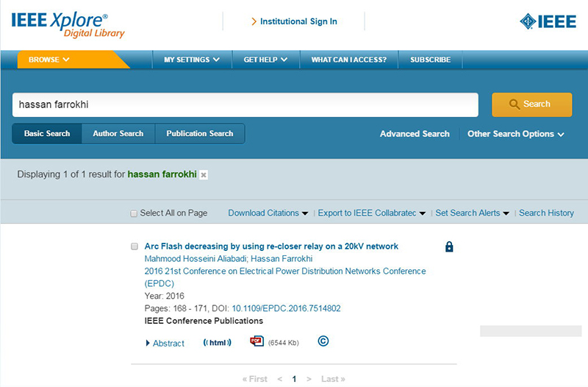Click the IEEE Conference Publications text
The width and height of the screenshot is (588, 387).
click(x=204, y=321)
